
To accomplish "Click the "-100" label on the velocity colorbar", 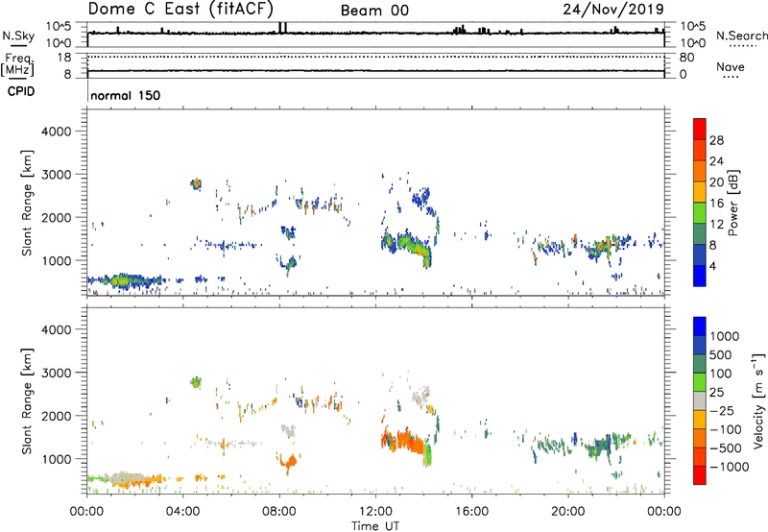I will click(726, 429).
